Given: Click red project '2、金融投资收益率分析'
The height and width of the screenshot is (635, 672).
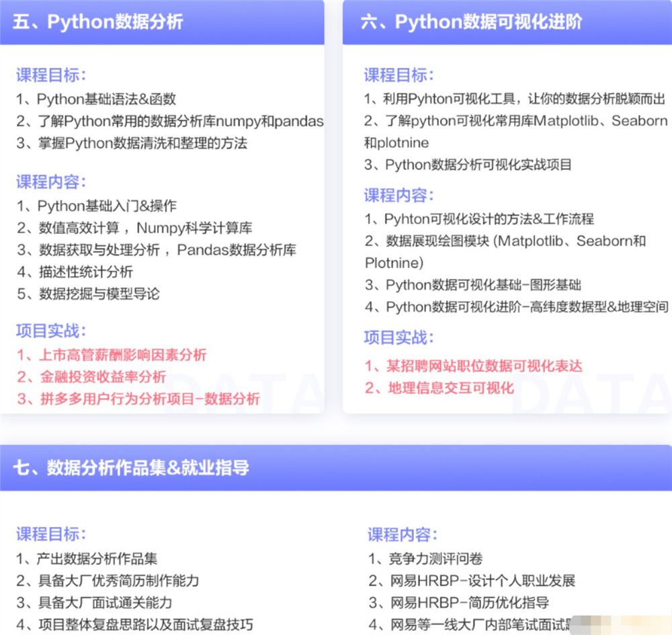Looking at the screenshot, I should pyautogui.click(x=91, y=376).
